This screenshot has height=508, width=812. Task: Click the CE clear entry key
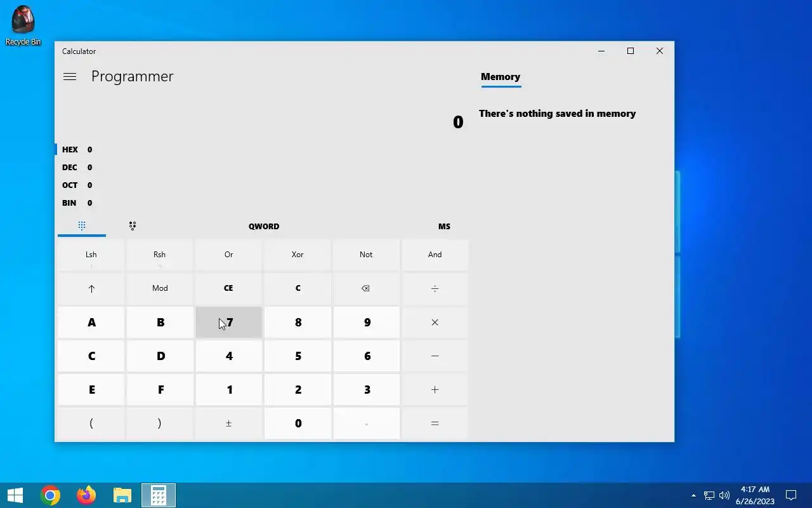(229, 288)
